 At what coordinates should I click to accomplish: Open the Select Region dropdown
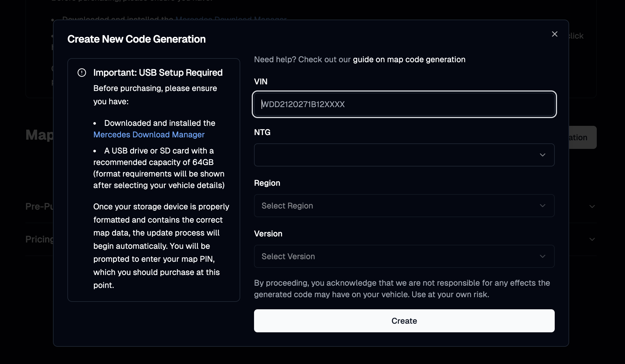[404, 206]
